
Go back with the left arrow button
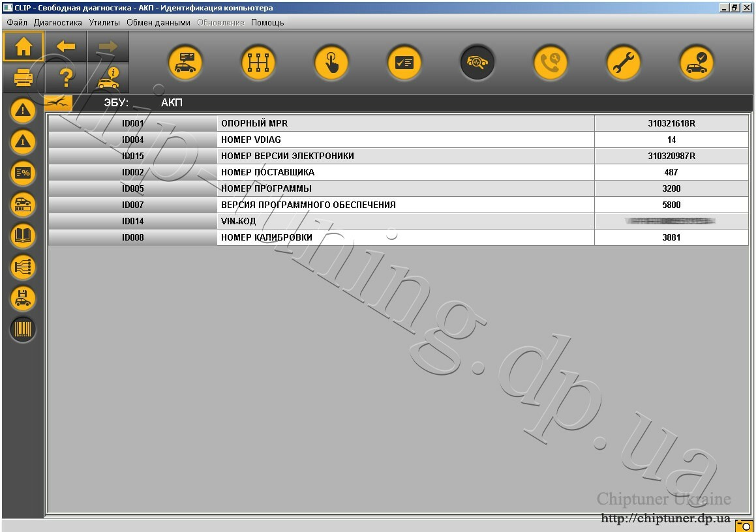(66, 46)
